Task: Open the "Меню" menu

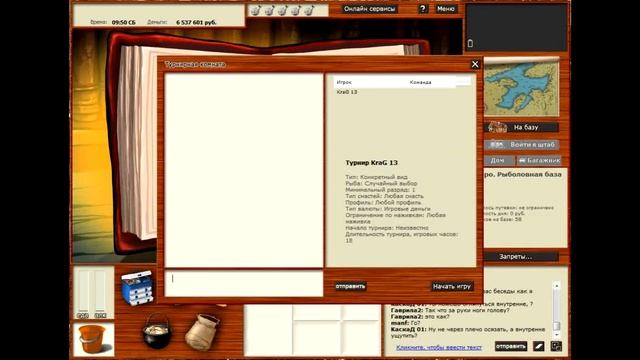Action: coord(445,9)
